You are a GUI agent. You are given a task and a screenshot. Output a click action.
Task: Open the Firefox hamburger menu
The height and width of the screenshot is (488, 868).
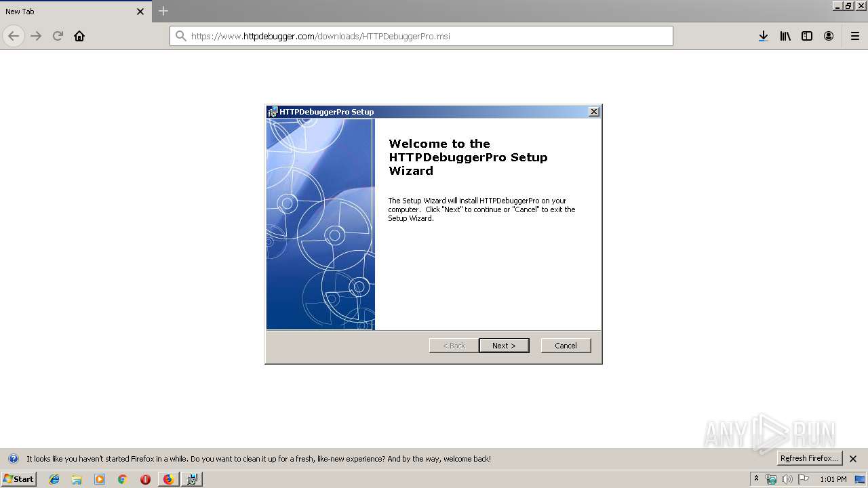pyautogui.click(x=855, y=36)
